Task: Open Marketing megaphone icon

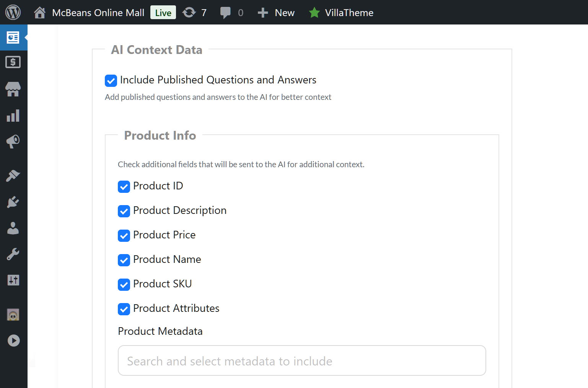Action: click(13, 141)
